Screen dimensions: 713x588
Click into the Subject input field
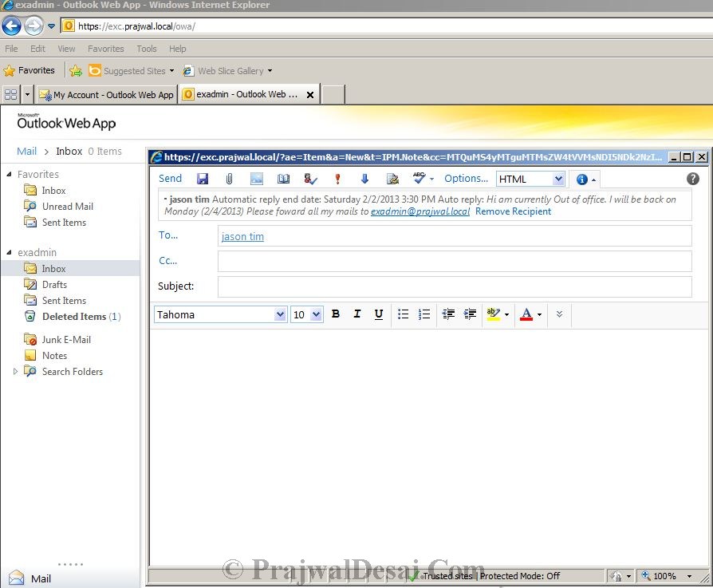(455, 287)
